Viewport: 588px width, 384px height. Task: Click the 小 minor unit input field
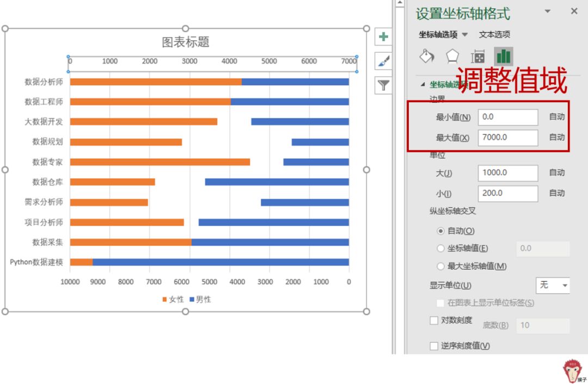pyautogui.click(x=508, y=193)
